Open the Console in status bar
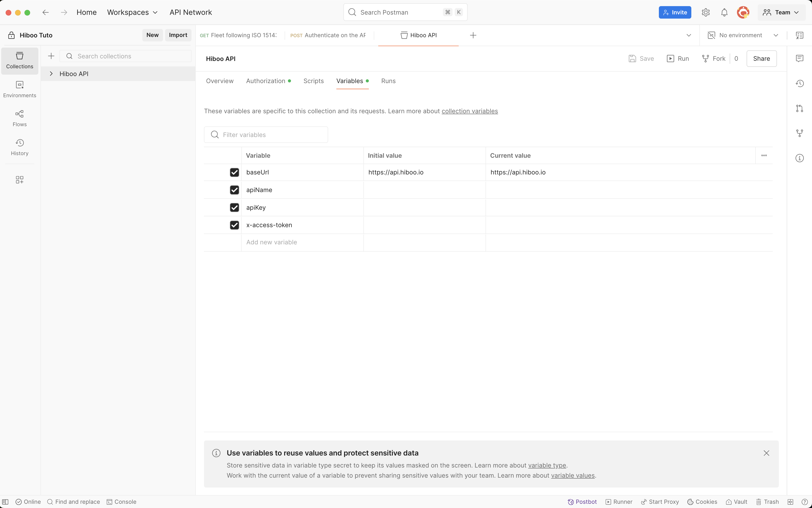Screen dimensions: 812x508 122,502
